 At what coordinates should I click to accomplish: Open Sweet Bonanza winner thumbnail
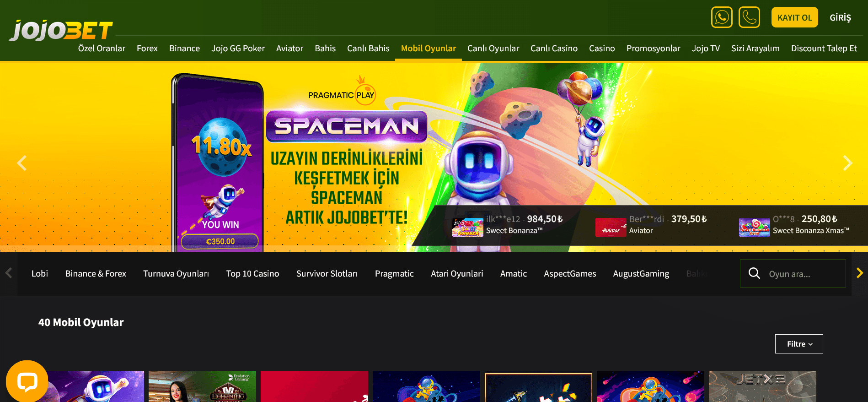[467, 227]
